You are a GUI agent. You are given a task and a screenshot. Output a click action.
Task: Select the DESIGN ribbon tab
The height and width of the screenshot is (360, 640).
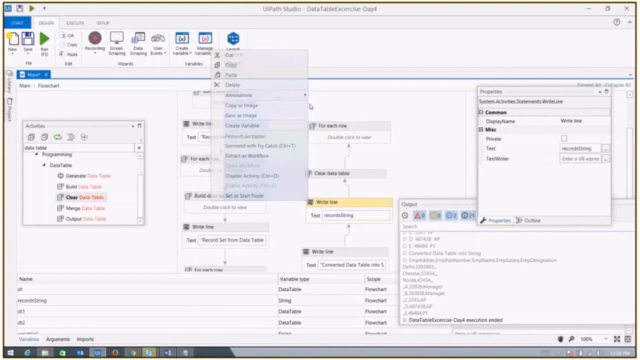point(46,23)
